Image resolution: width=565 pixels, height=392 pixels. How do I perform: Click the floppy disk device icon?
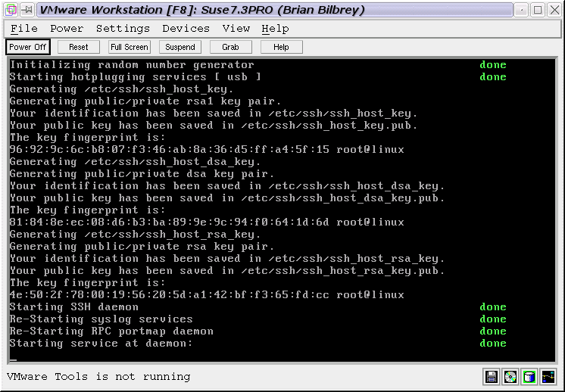492,377
